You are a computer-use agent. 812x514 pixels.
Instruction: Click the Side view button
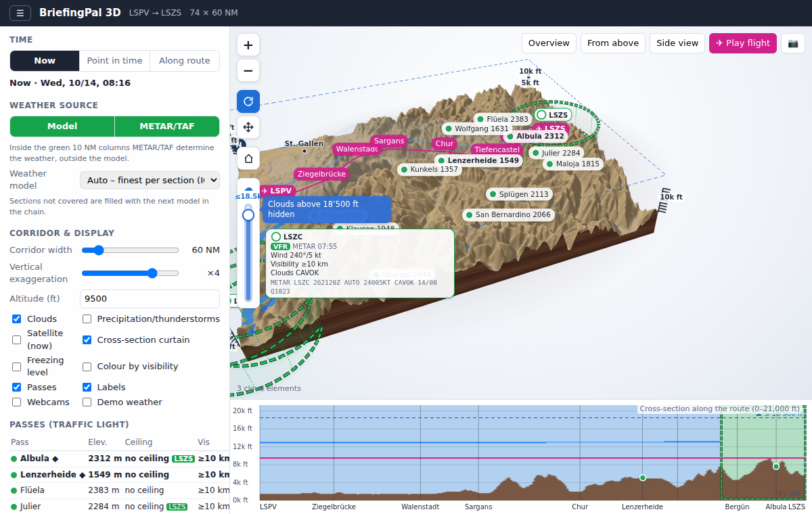point(677,43)
